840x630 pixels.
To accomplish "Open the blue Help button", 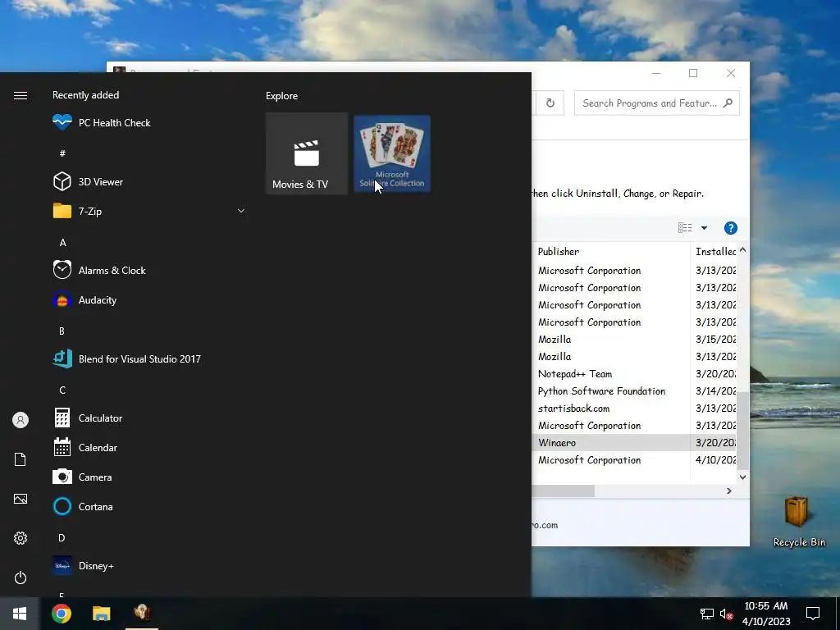I will tap(731, 228).
